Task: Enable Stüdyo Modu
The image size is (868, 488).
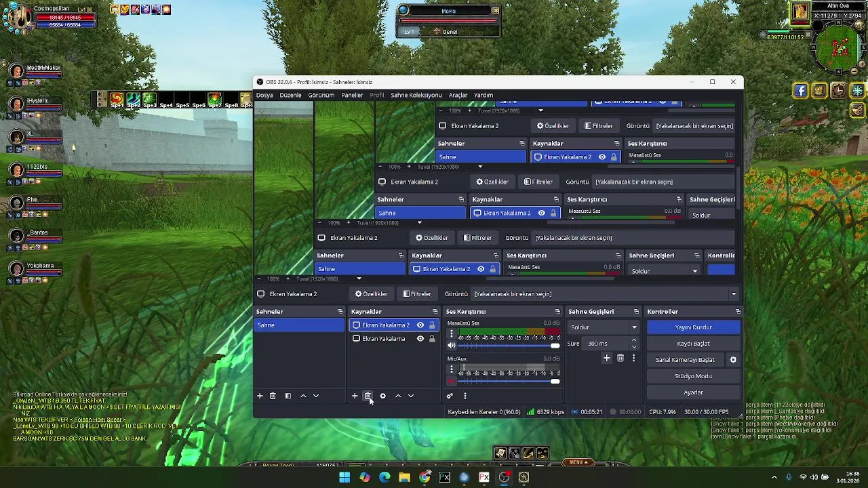Action: pyautogui.click(x=693, y=376)
